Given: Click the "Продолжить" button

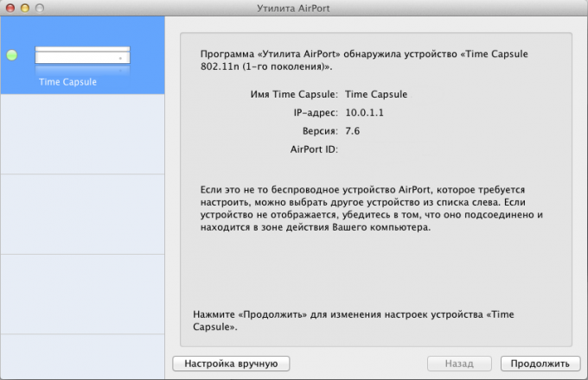Looking at the screenshot, I should tap(540, 364).
